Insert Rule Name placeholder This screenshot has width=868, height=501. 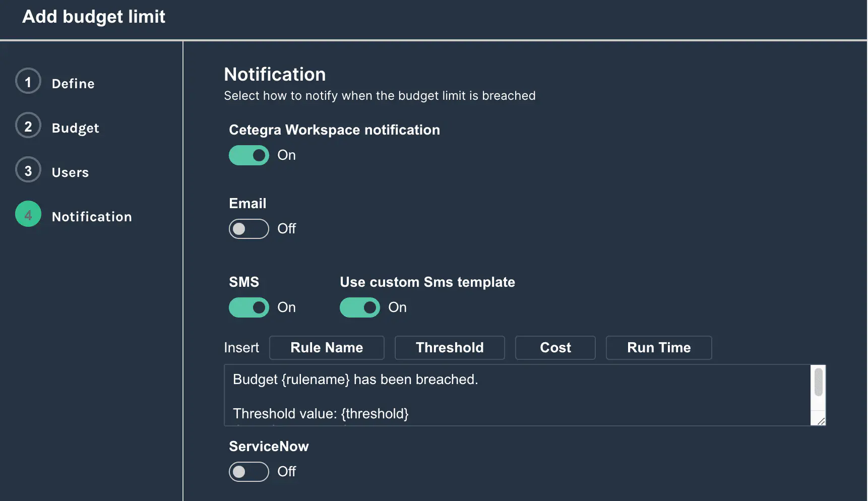coord(327,348)
